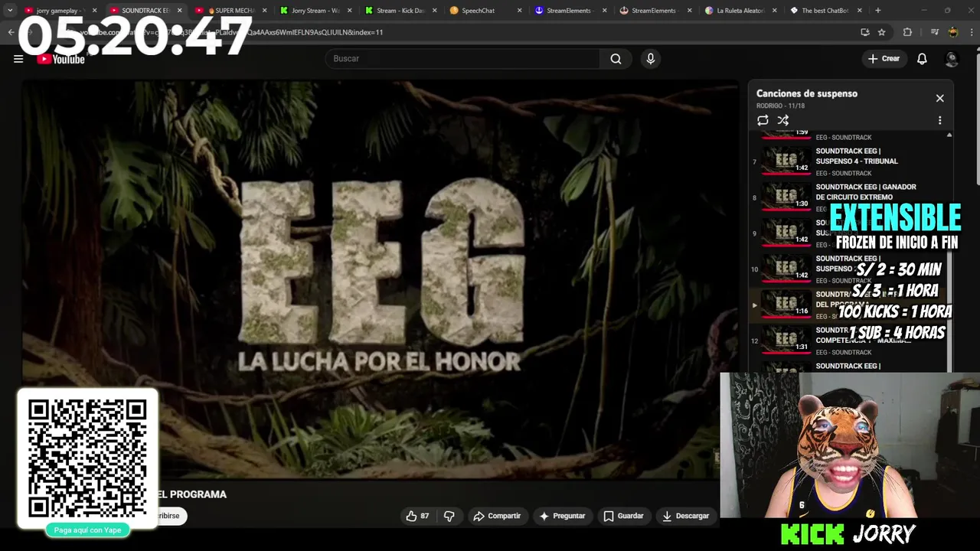Viewport: 980px width, 551px height.
Task: Share the video via Compartir
Action: click(497, 516)
